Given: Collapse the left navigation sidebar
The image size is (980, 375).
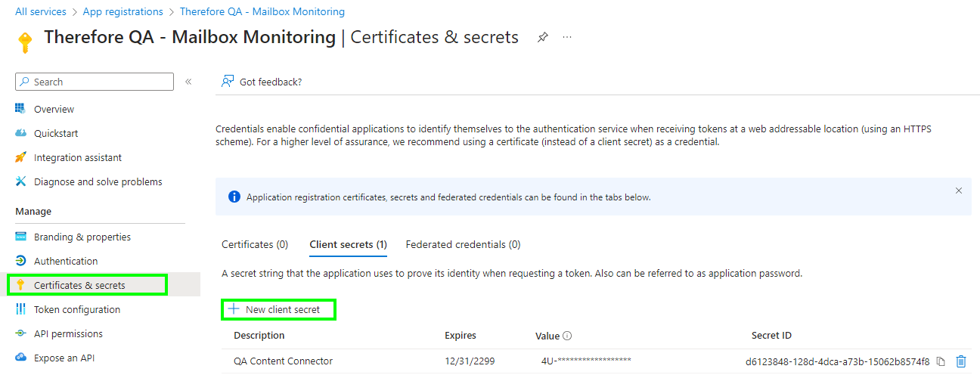Looking at the screenshot, I should point(188,82).
